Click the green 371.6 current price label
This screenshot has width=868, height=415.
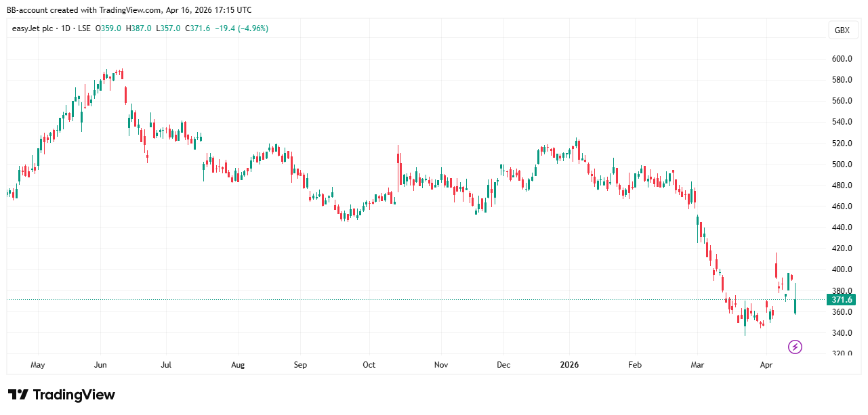842,300
